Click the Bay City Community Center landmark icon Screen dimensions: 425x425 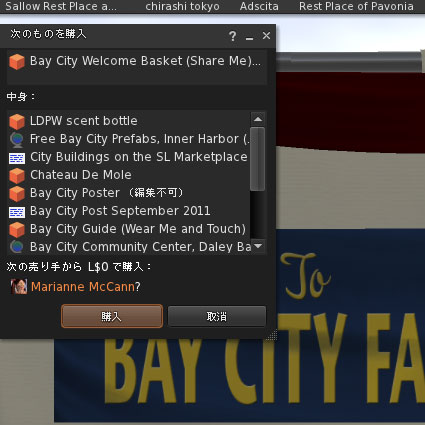tap(17, 247)
